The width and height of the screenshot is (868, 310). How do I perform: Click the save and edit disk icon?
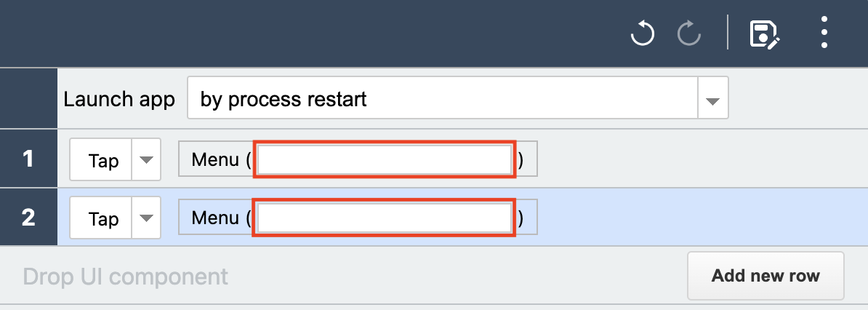click(x=765, y=34)
